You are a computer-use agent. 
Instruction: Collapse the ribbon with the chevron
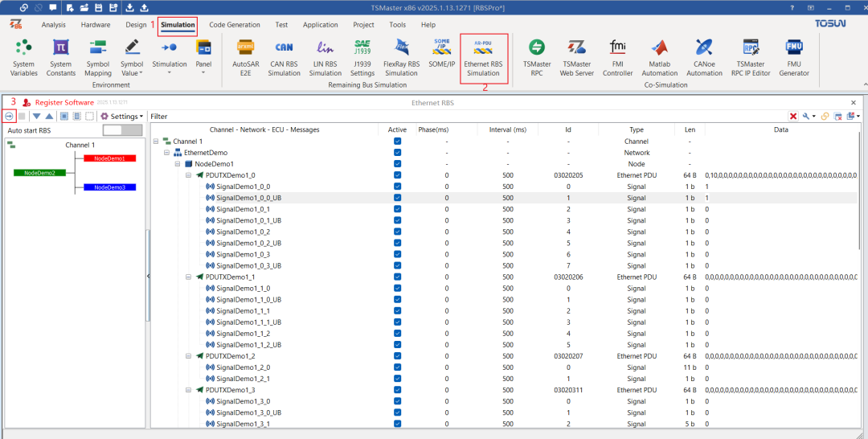[x=865, y=84]
